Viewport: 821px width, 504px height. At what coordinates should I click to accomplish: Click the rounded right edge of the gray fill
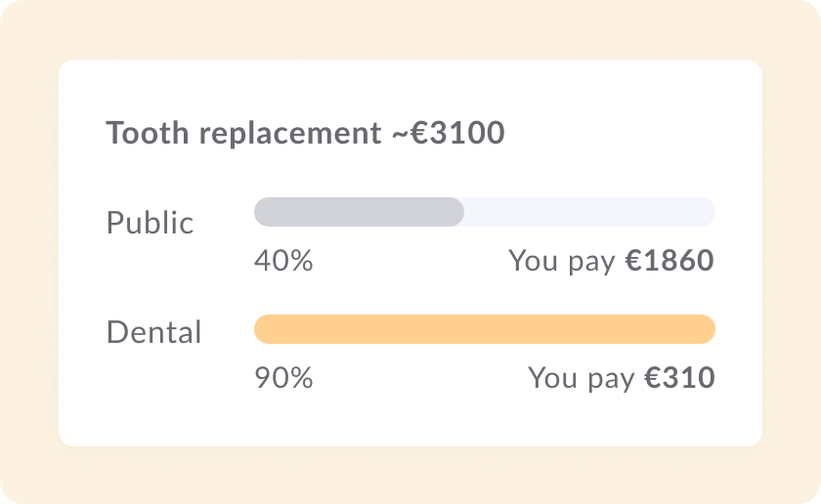tap(457, 212)
